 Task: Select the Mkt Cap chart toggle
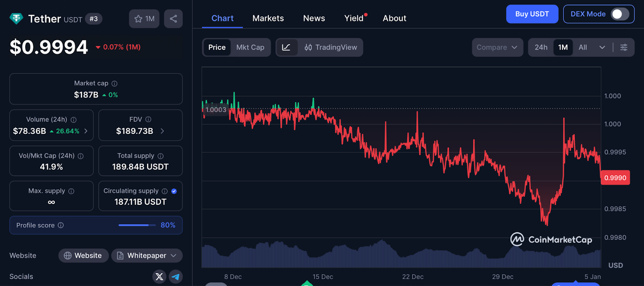(250, 47)
